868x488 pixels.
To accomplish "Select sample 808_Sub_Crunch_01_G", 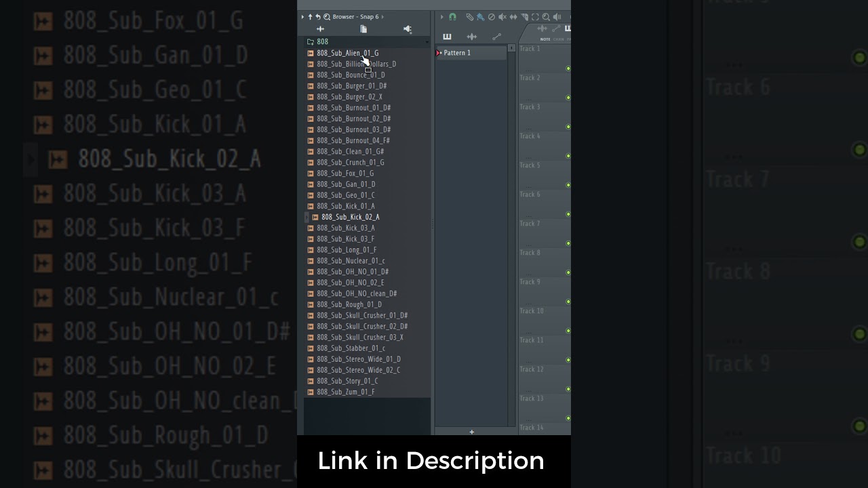I will 351,163.
